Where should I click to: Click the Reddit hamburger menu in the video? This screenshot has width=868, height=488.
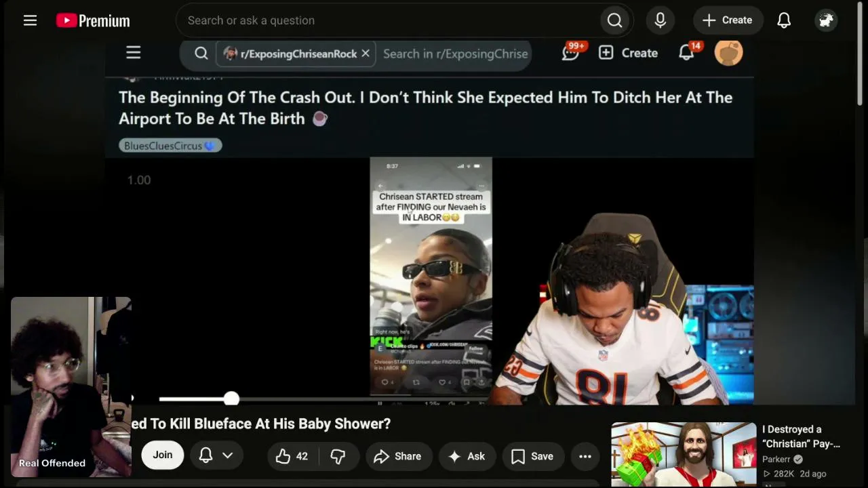coord(133,53)
